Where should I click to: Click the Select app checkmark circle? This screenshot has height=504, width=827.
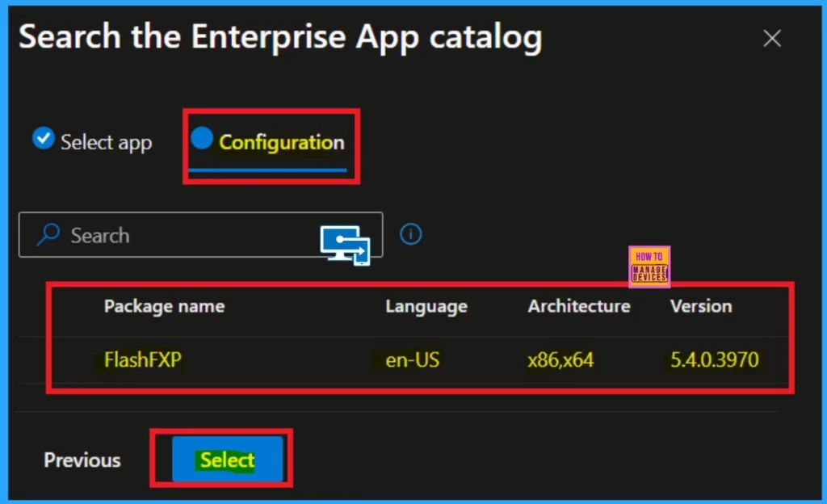[44, 138]
